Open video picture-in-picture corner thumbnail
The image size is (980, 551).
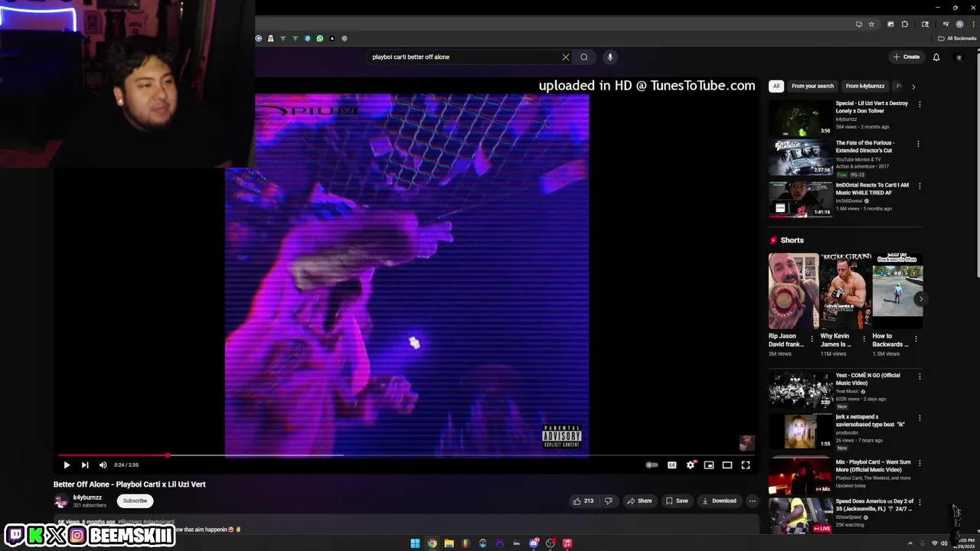point(746,443)
